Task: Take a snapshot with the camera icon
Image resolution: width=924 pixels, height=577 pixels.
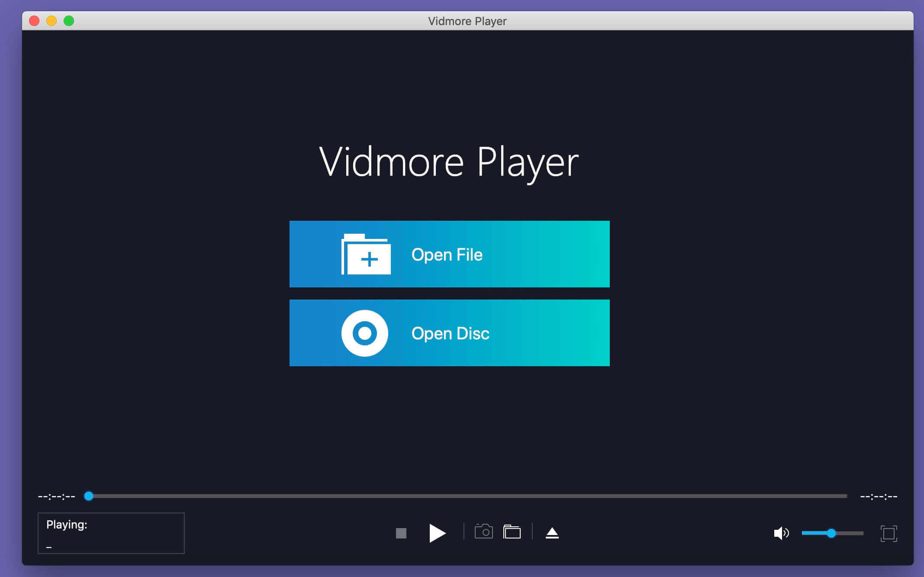Action: pyautogui.click(x=484, y=532)
